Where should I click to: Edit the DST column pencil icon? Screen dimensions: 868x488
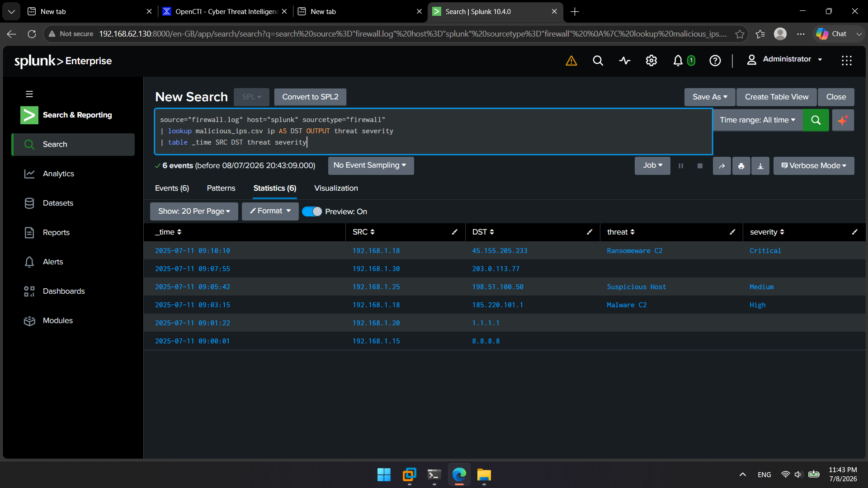[589, 232]
